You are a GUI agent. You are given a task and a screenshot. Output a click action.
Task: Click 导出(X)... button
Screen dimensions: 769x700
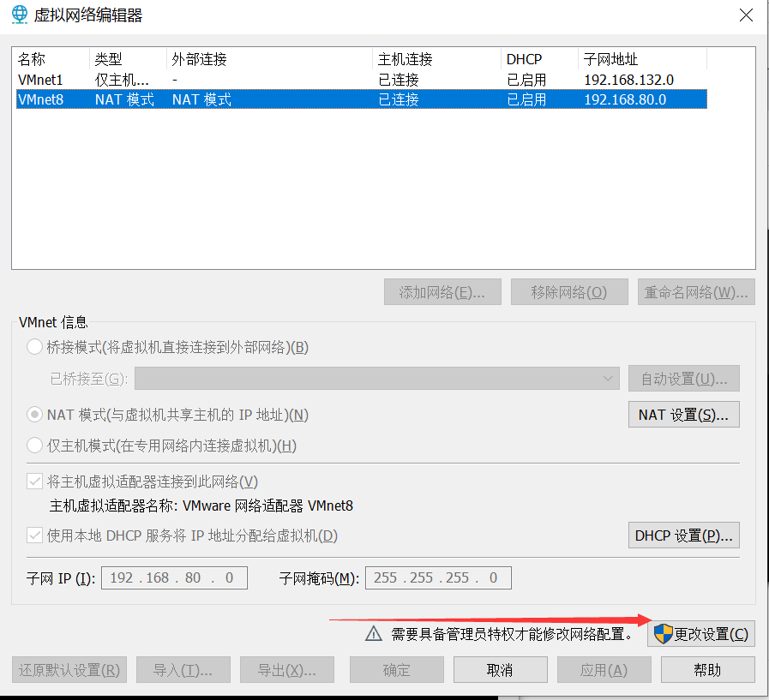pos(287,670)
